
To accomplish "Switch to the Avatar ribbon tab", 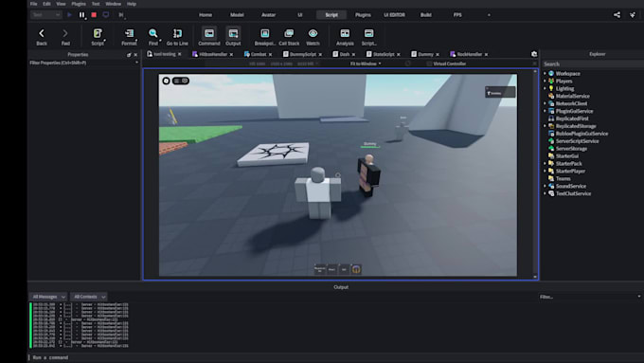I will pyautogui.click(x=268, y=15).
